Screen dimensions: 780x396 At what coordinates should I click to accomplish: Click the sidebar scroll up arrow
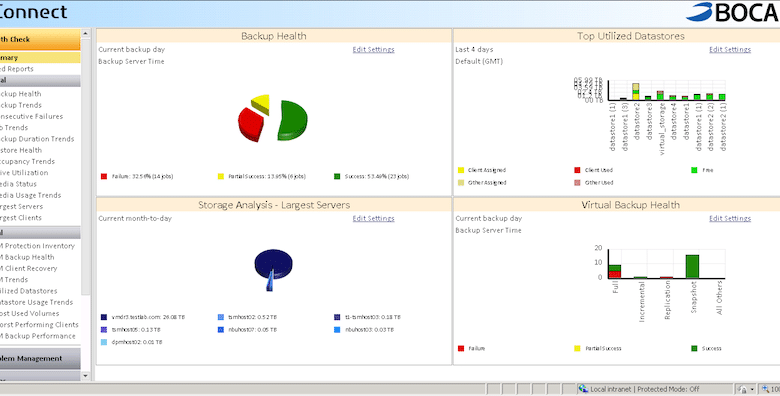point(86,34)
